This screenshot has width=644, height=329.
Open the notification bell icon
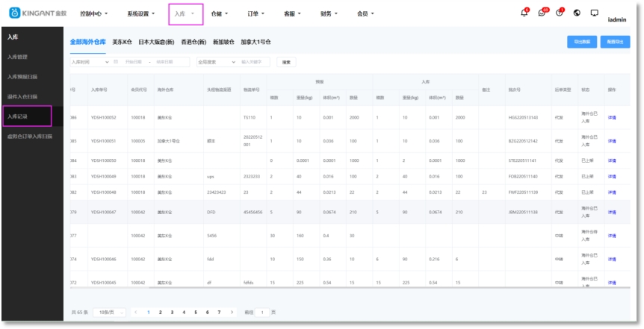[x=524, y=13]
